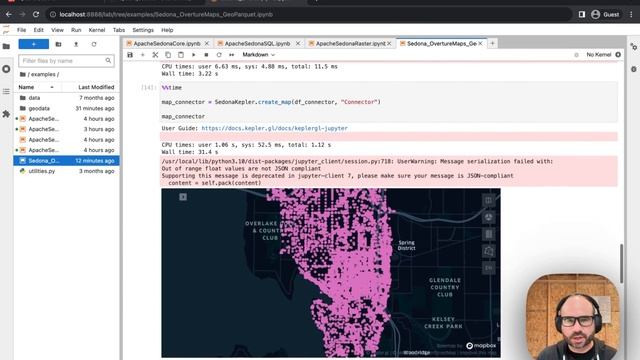Save the notebook with the disk icon
Screen dimensions: 640x360
(130, 55)
